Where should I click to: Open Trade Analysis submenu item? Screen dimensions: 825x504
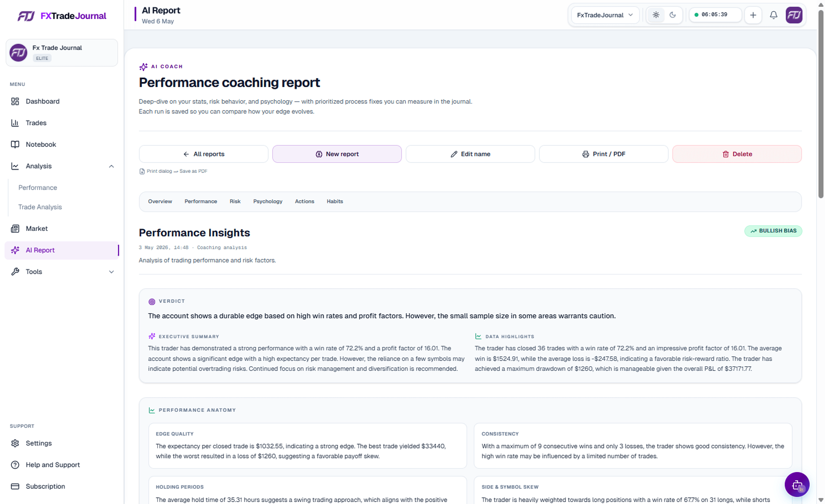tap(40, 207)
